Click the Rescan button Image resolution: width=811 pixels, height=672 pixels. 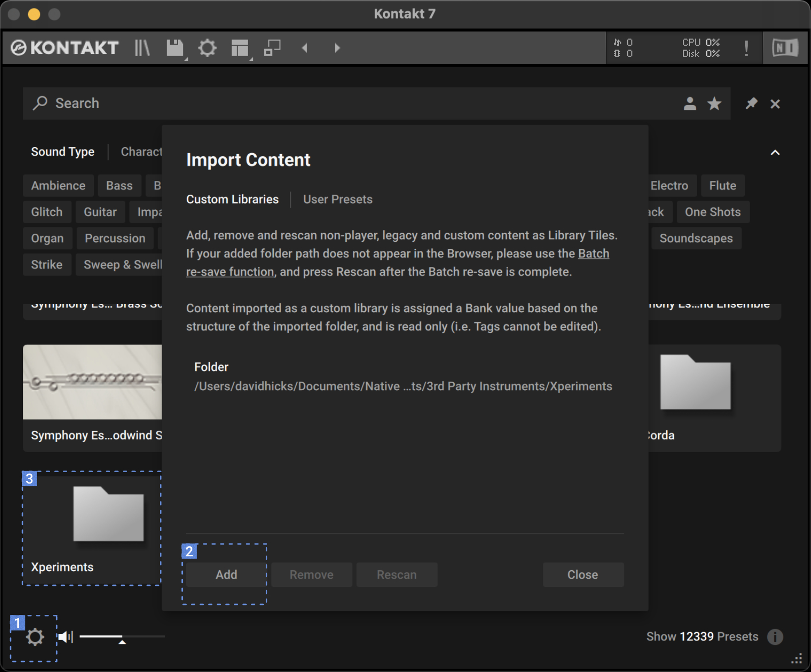click(x=397, y=574)
